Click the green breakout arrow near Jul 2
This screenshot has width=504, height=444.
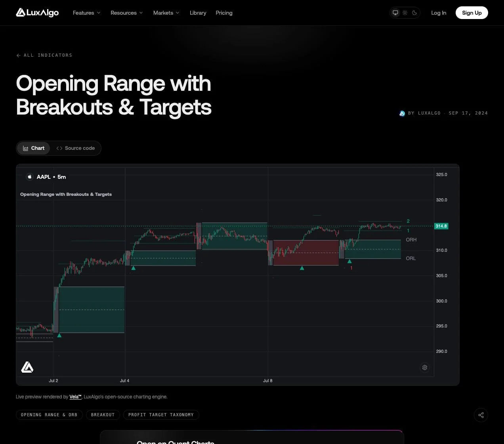coord(59,335)
